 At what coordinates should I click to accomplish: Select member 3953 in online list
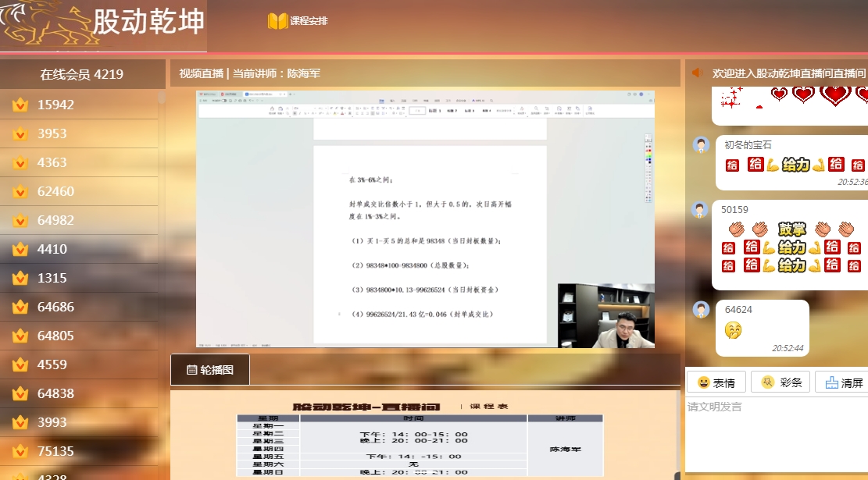(79, 133)
